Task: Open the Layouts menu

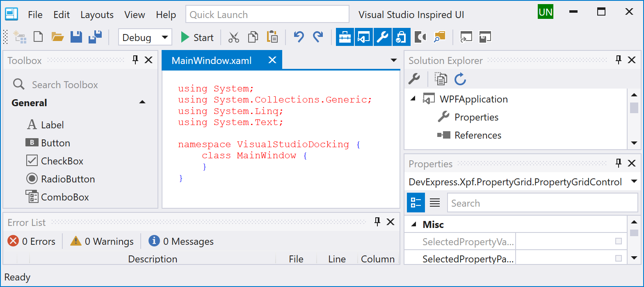Action: [x=97, y=15]
